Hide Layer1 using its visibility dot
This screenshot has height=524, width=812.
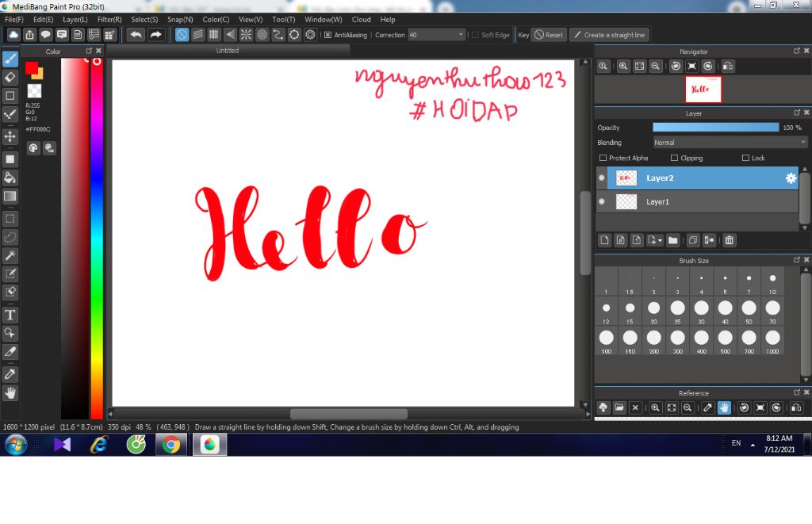[x=602, y=202]
